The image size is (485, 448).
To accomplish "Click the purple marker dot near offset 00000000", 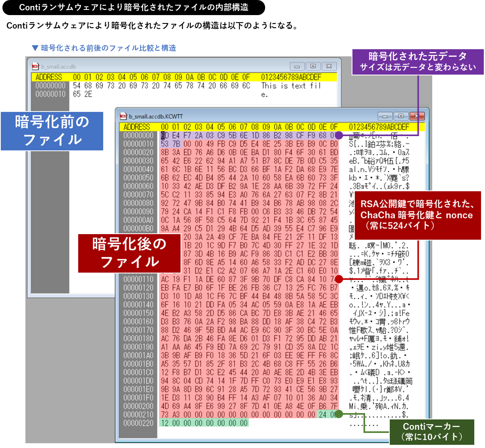I will point(338,135).
